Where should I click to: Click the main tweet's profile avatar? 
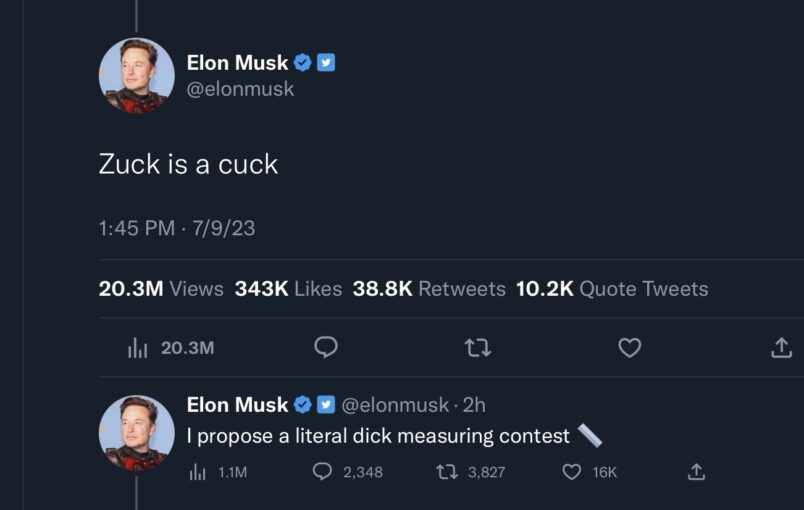137,76
